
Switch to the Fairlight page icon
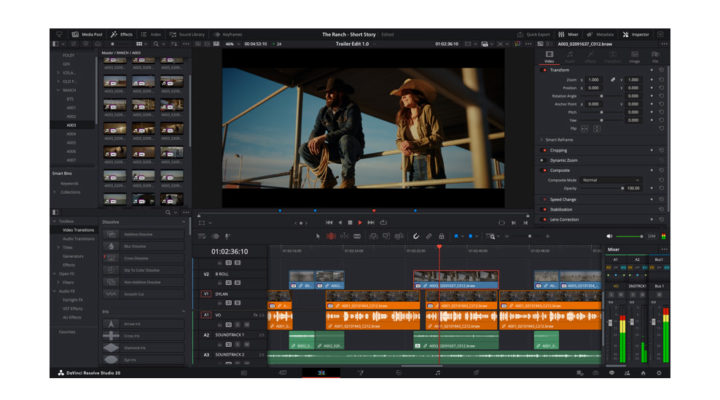(438, 373)
